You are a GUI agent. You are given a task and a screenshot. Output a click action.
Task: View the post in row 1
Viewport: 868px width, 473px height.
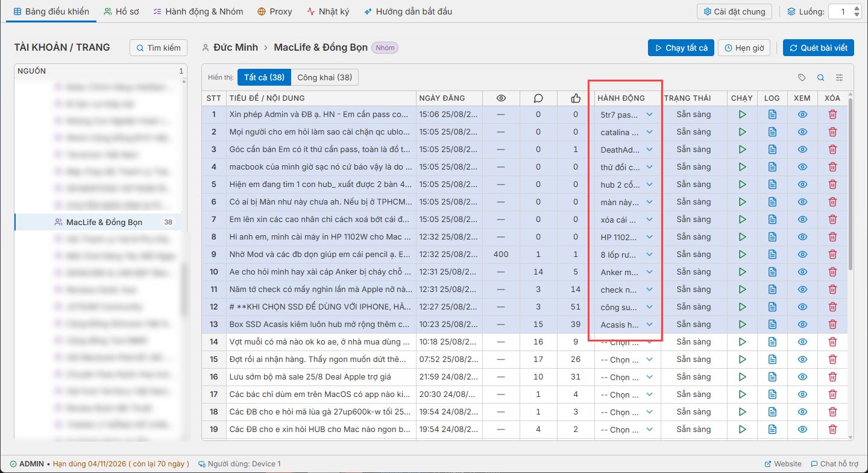[x=802, y=115]
